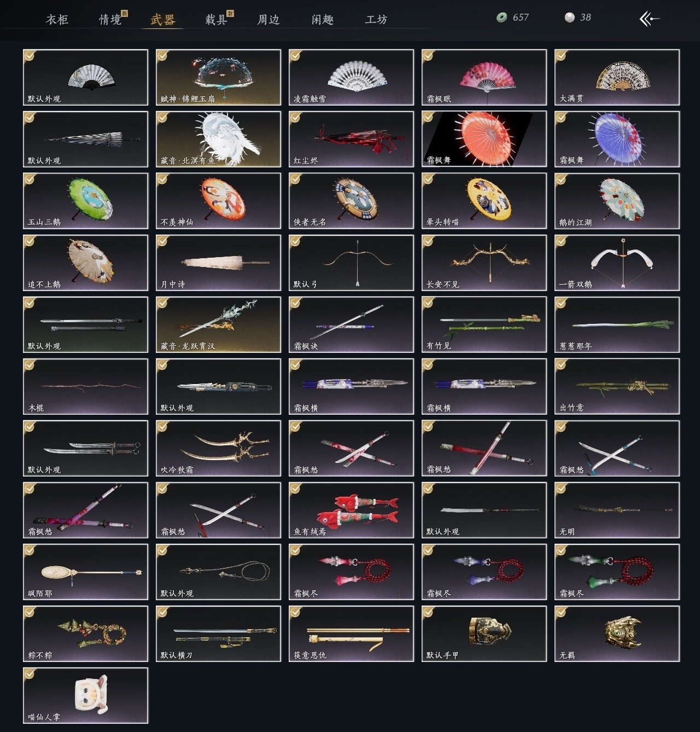Select the 鱼有绒焉 fish weapon skin
700x732 pixels.
[351, 510]
